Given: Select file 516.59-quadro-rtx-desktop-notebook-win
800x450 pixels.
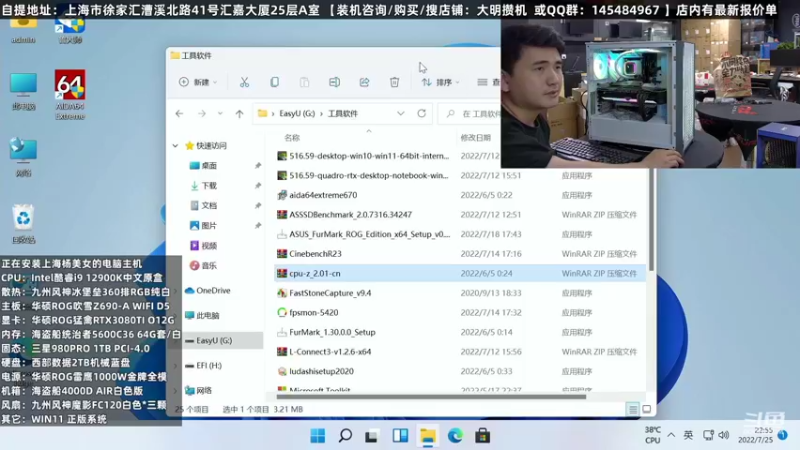Looking at the screenshot, I should [368, 176].
